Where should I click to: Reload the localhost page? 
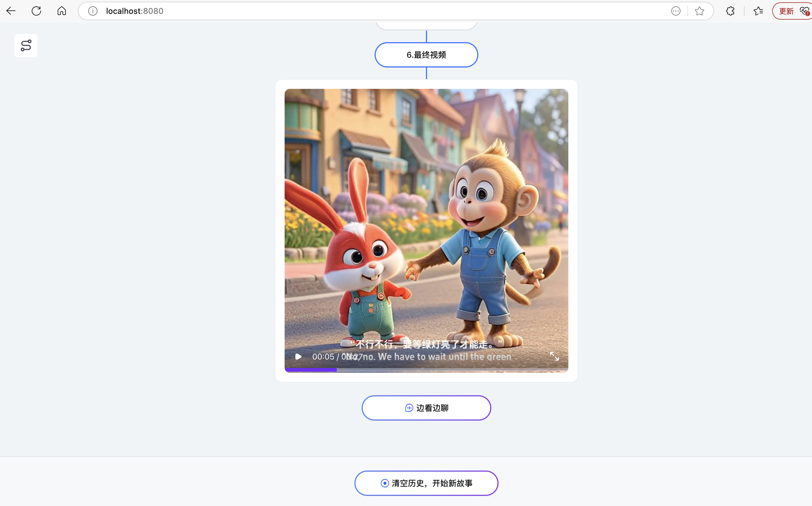[36, 11]
